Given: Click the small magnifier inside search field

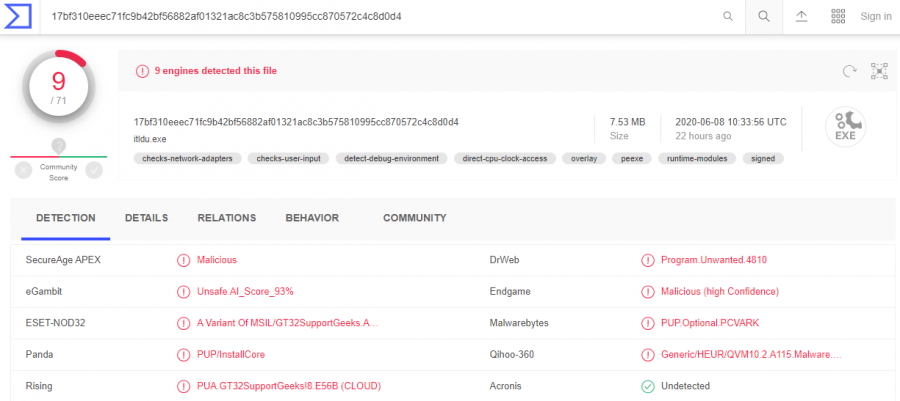Looking at the screenshot, I should coord(728,17).
